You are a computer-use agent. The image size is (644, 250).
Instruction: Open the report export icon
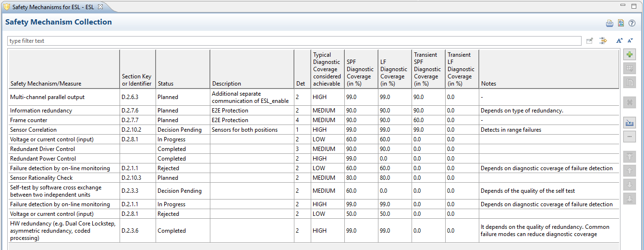(x=620, y=23)
